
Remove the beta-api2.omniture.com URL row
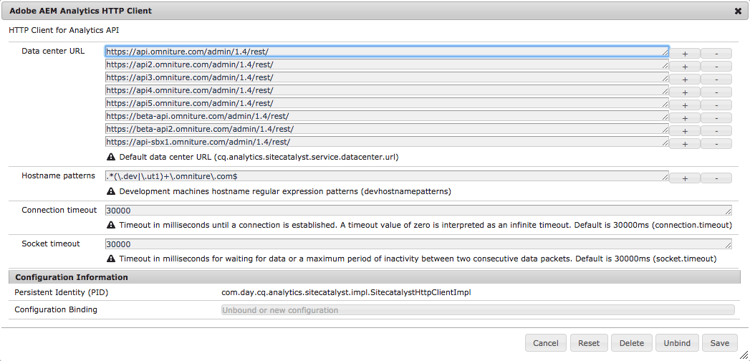click(x=716, y=131)
